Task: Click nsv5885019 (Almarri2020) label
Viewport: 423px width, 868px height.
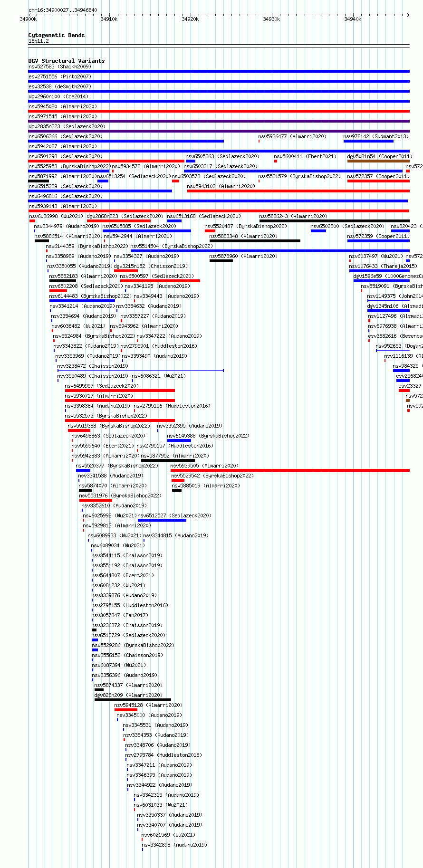Action: pos(206,486)
